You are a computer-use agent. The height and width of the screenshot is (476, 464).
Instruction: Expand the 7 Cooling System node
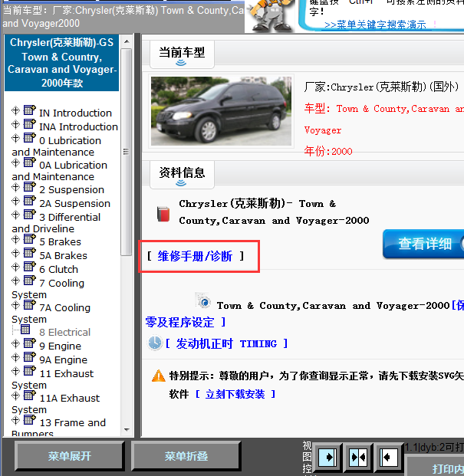[x=15, y=281]
